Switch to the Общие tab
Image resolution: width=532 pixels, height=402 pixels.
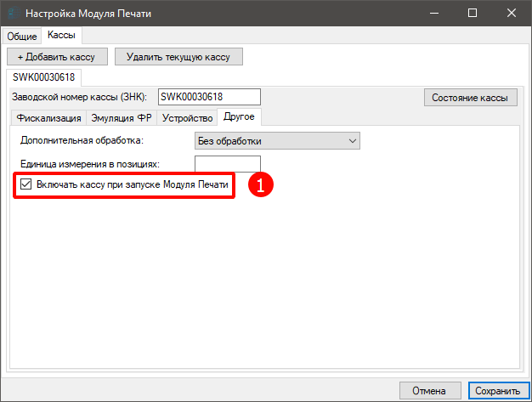tap(22, 36)
